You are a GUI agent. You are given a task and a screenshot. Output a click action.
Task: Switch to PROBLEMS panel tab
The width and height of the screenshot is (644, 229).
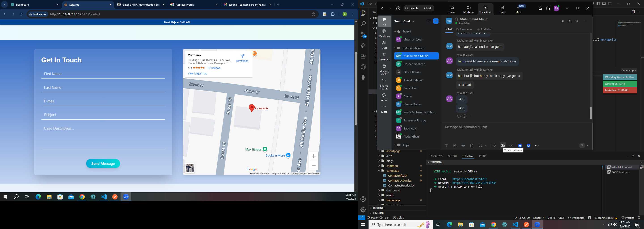(436, 156)
